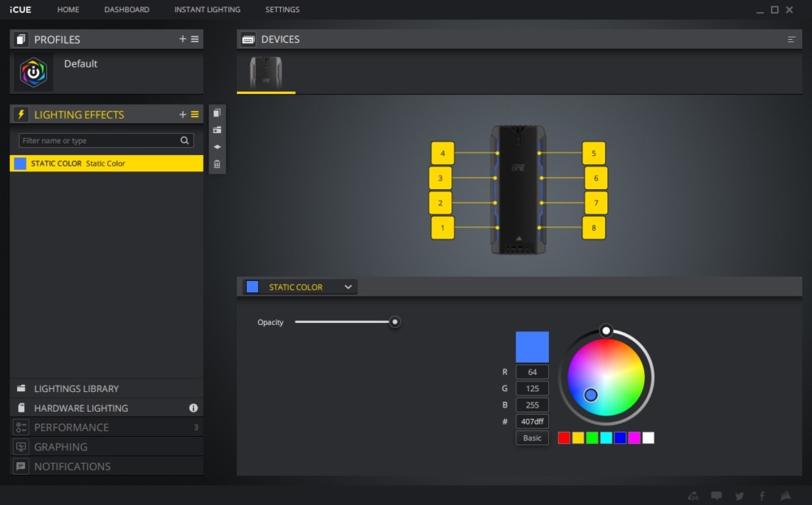
Task: Click the Default profile power icon
Action: coord(33,72)
